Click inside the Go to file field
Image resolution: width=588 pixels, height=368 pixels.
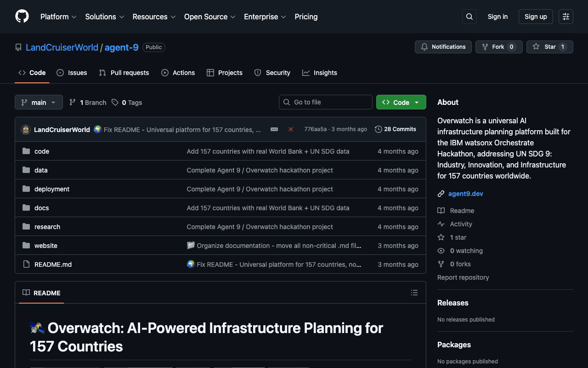325,102
